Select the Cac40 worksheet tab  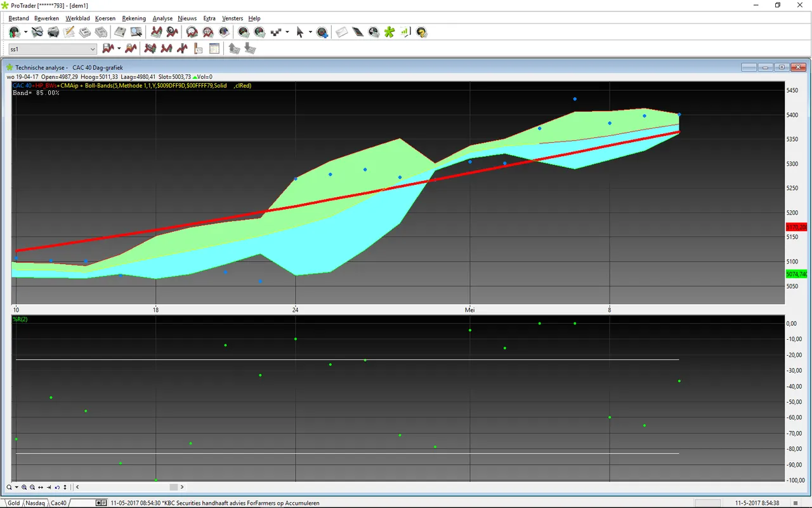(x=58, y=503)
